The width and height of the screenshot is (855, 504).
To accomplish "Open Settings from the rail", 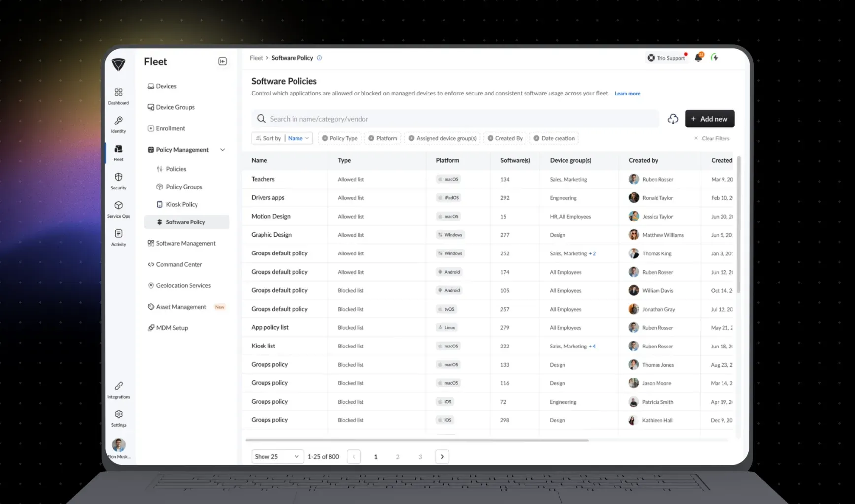I will click(118, 418).
